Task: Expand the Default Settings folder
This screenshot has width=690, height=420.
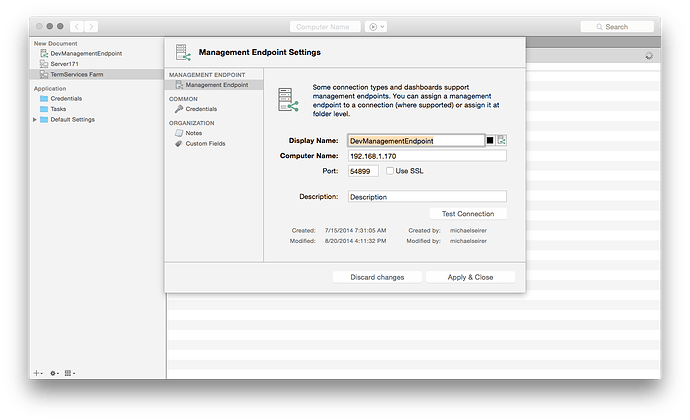Action: pyautogui.click(x=36, y=119)
